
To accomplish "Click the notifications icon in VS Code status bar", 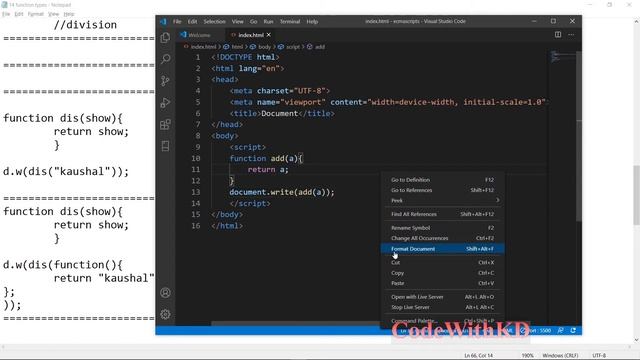I will click(573, 331).
